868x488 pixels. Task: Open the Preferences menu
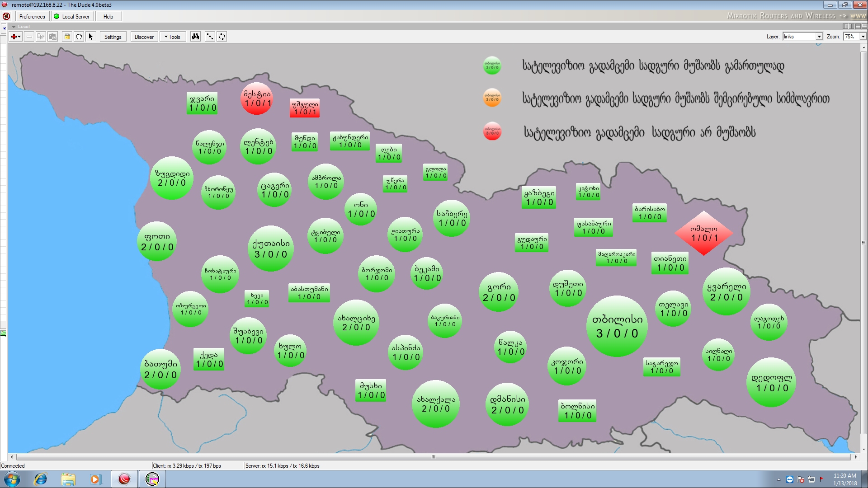[x=32, y=16]
